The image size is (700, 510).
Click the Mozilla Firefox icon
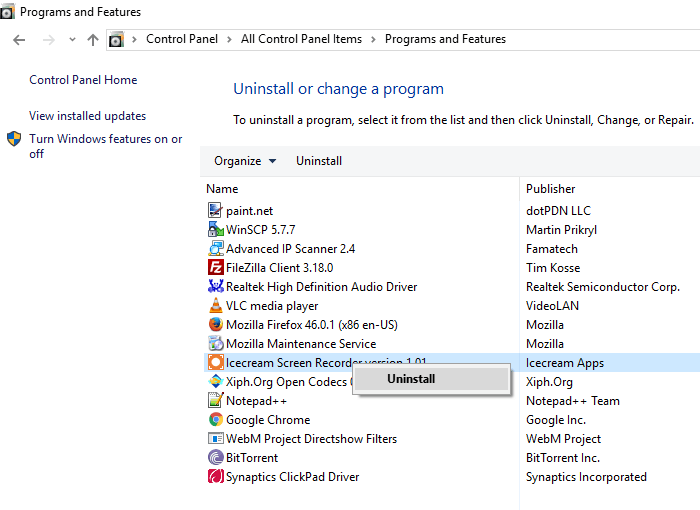point(215,324)
